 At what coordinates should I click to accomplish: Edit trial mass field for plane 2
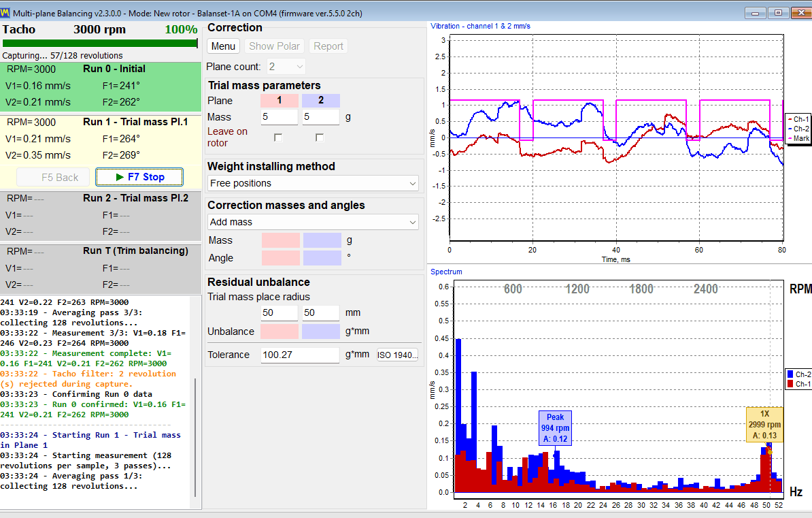pos(320,116)
